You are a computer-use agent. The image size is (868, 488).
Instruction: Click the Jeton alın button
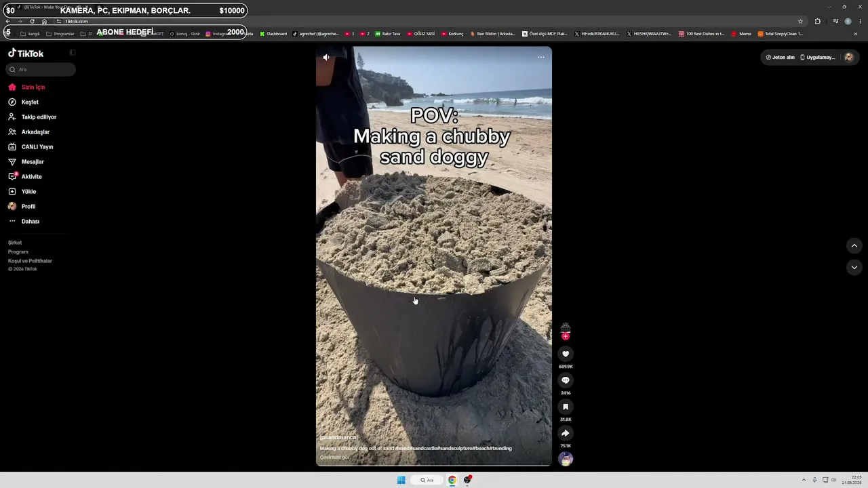[x=780, y=58]
